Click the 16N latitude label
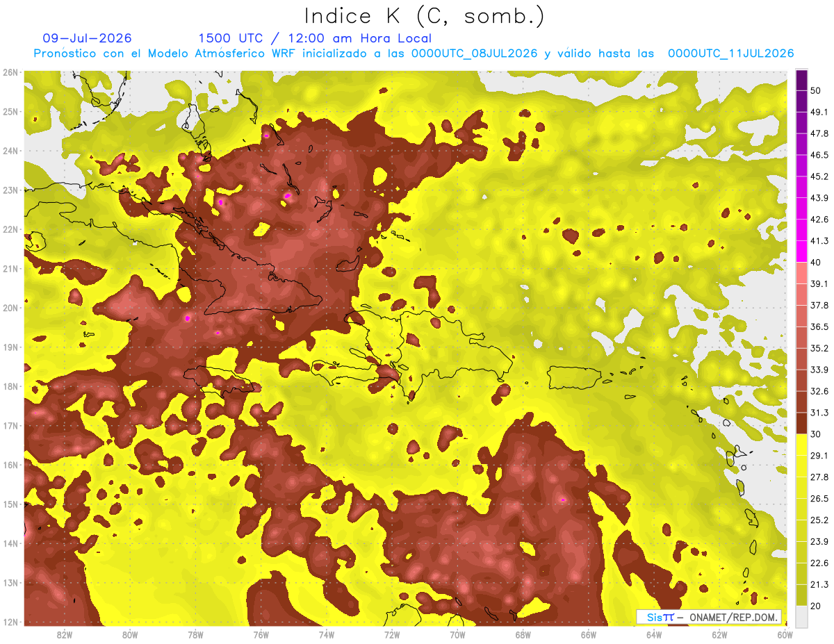 point(10,465)
